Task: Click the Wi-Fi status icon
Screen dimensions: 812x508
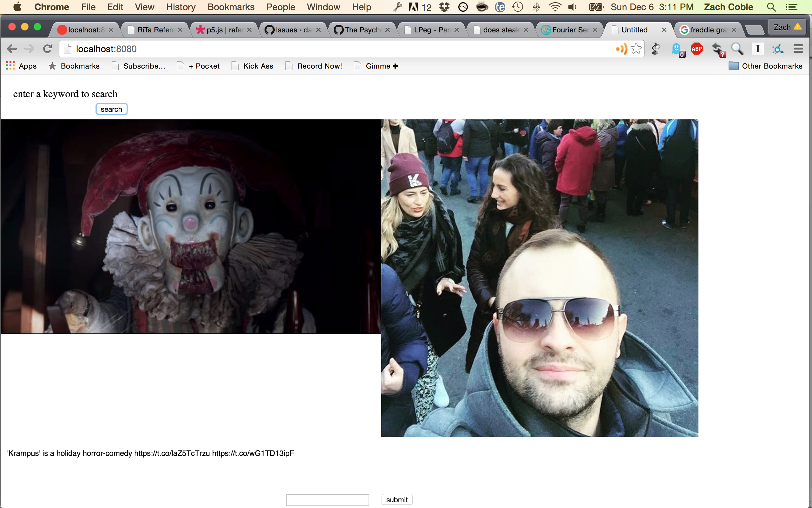Action: tap(555, 7)
